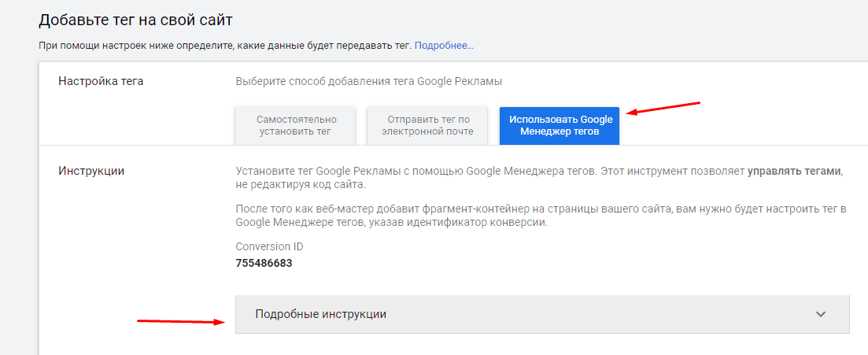This screenshot has width=868, height=355.
Task: Open the Подробнее… link
Action: point(444,46)
